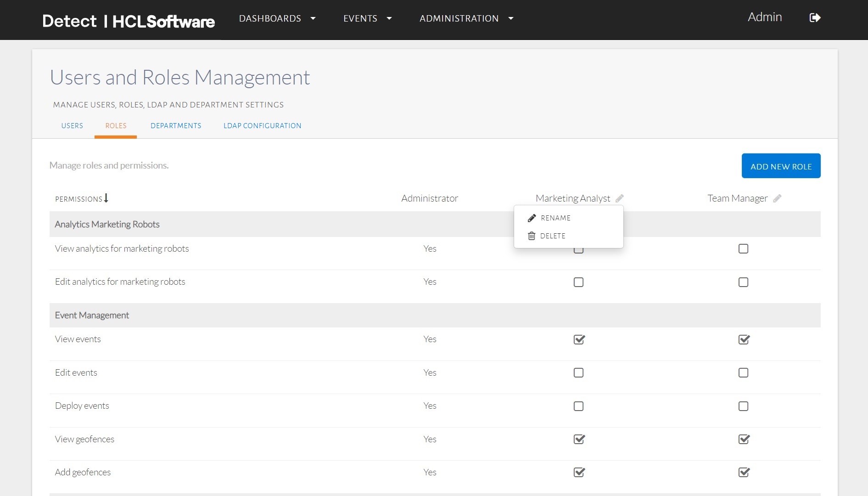Uncheck Add geofences for Marketing Analyst
This screenshot has width=868, height=496.
579,472
